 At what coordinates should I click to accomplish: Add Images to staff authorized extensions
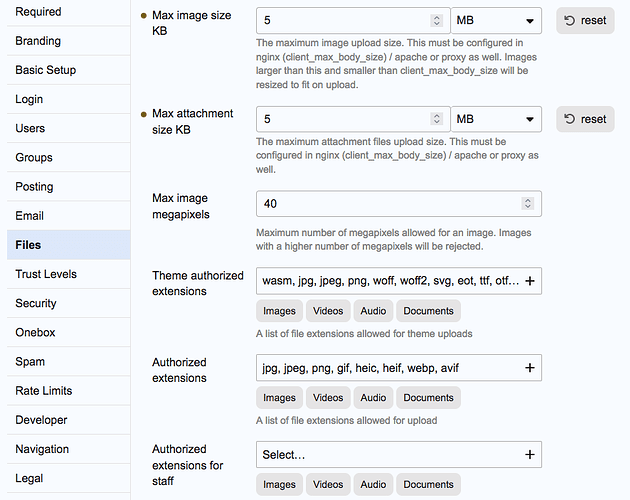pos(279,485)
